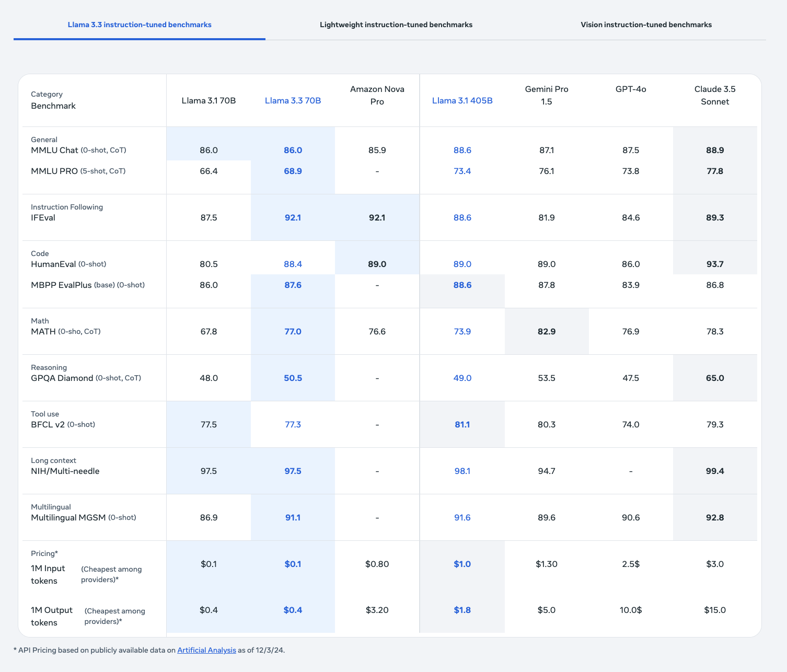
Task: Click the Amazon Nova Pro column header
Action: click(x=377, y=95)
